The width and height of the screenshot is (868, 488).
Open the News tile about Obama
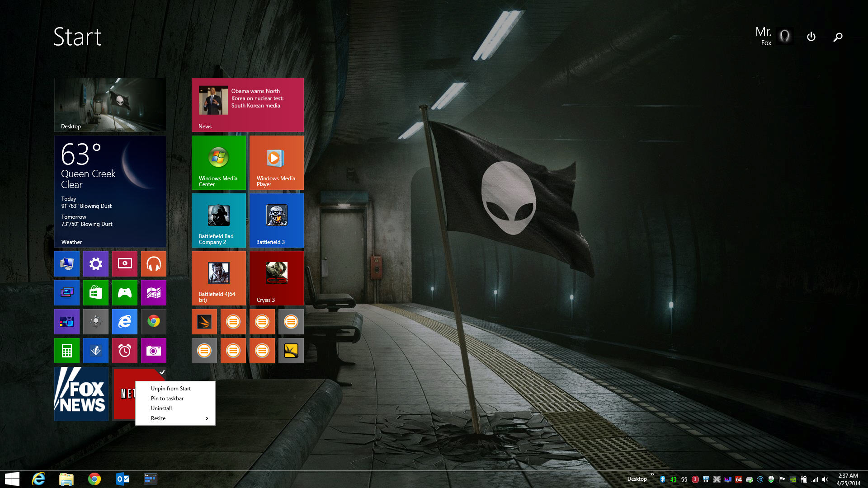247,104
